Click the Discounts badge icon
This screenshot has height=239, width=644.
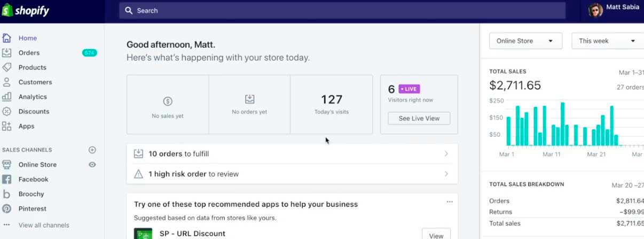(6, 112)
